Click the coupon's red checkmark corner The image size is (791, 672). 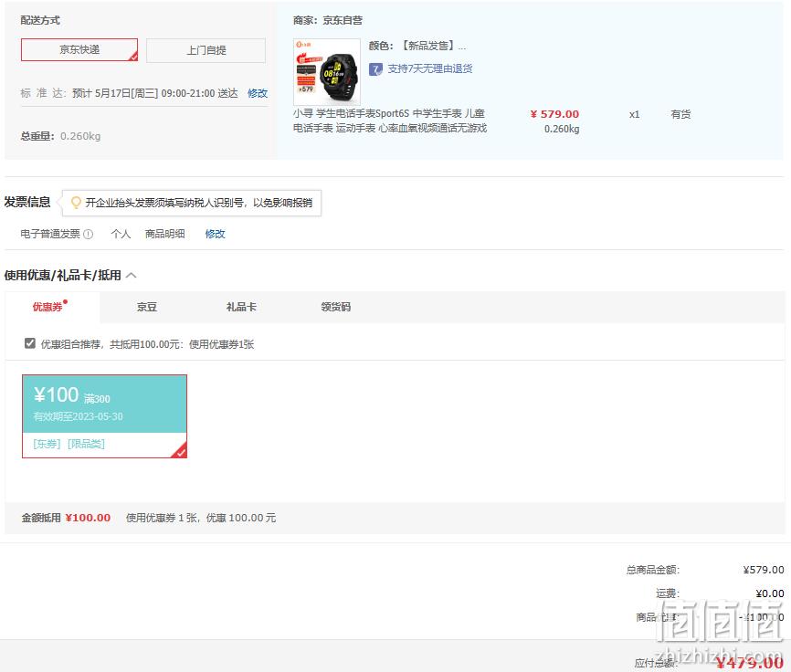[180, 451]
